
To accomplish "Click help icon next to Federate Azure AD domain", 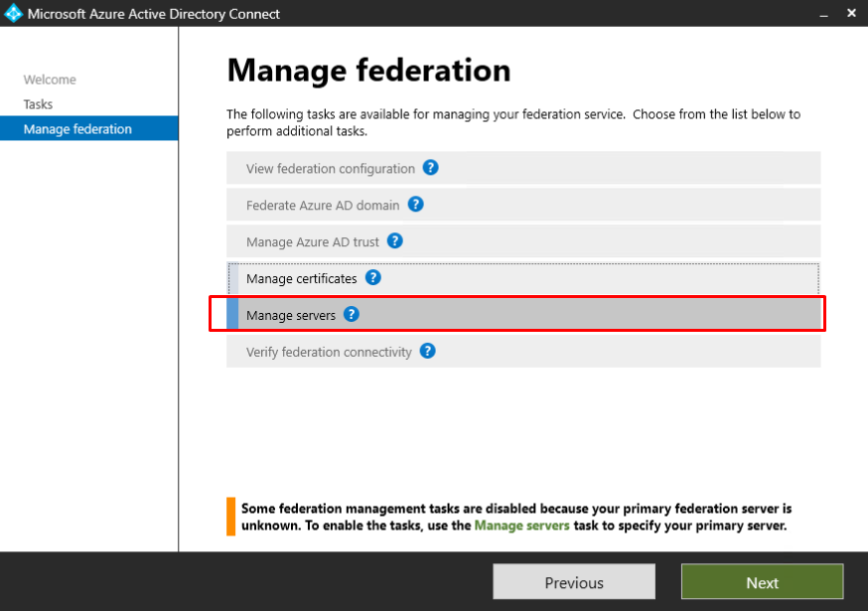I will (x=415, y=205).
